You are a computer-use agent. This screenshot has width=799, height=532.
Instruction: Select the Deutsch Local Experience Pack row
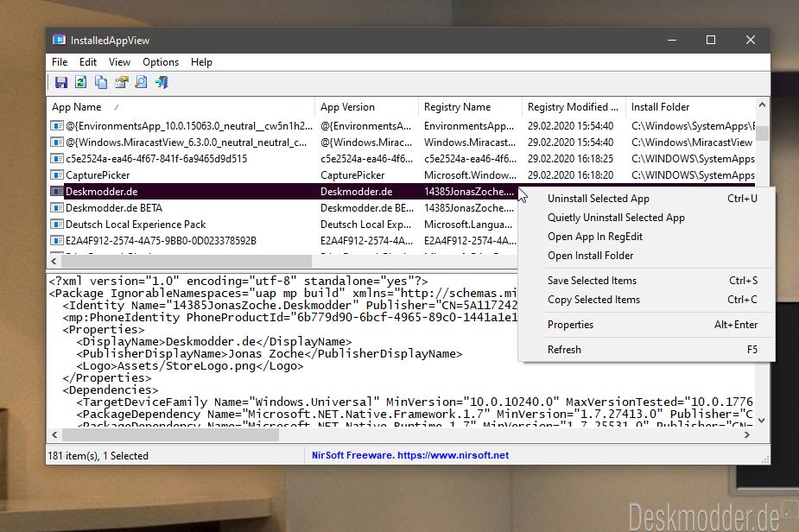[x=283, y=225]
